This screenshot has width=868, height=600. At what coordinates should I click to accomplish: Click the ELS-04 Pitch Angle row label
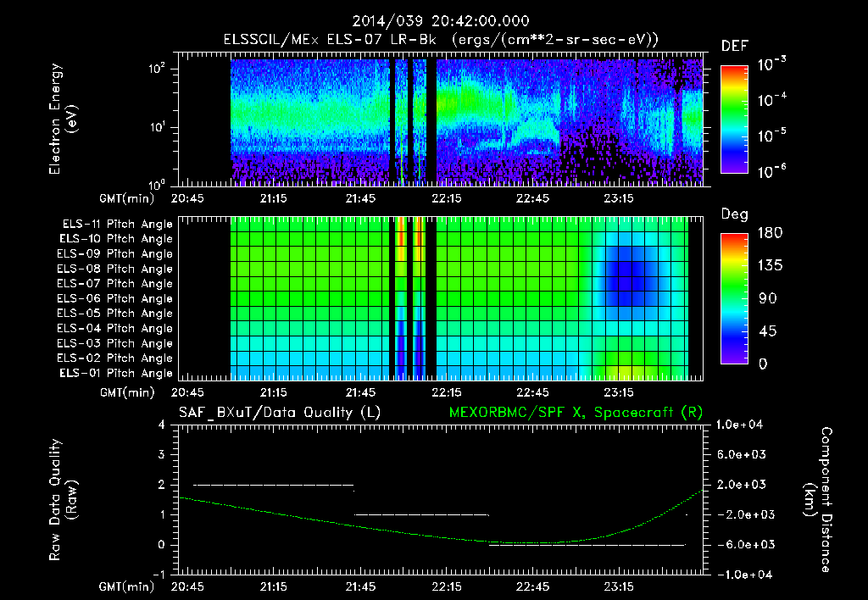[x=114, y=328]
